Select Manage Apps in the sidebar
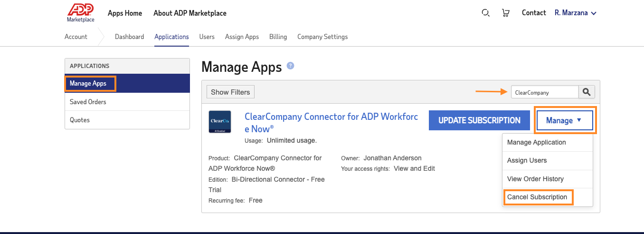 127,83
